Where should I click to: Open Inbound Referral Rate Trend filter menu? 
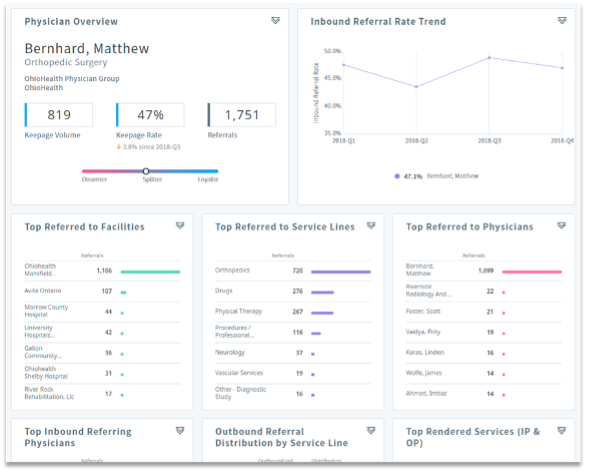click(562, 21)
